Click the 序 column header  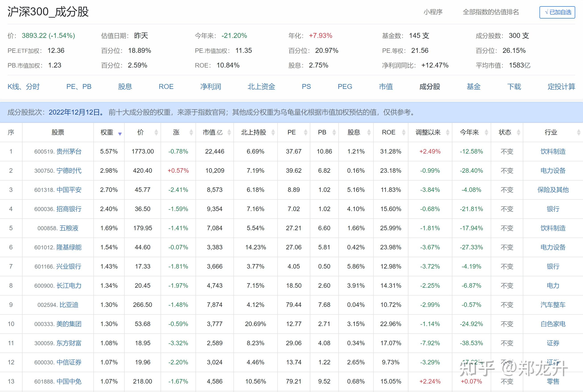click(x=11, y=132)
